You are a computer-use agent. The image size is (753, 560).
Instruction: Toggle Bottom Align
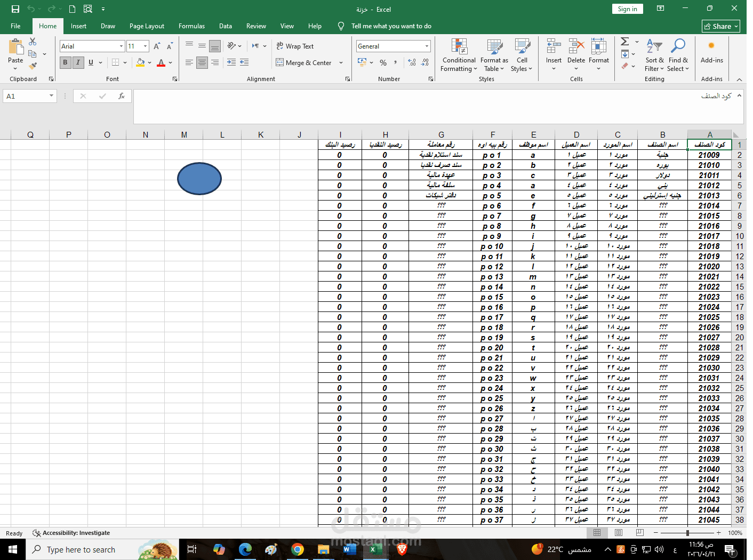pyautogui.click(x=215, y=46)
